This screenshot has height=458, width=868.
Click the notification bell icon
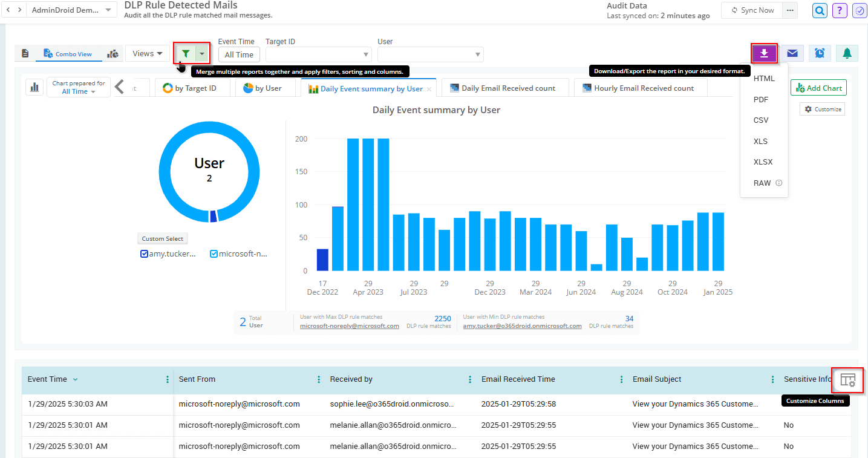(x=847, y=53)
